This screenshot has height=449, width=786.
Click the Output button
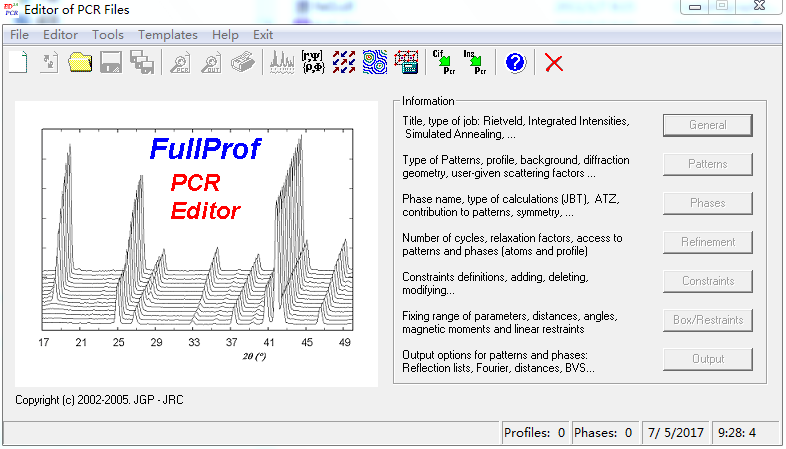(708, 360)
